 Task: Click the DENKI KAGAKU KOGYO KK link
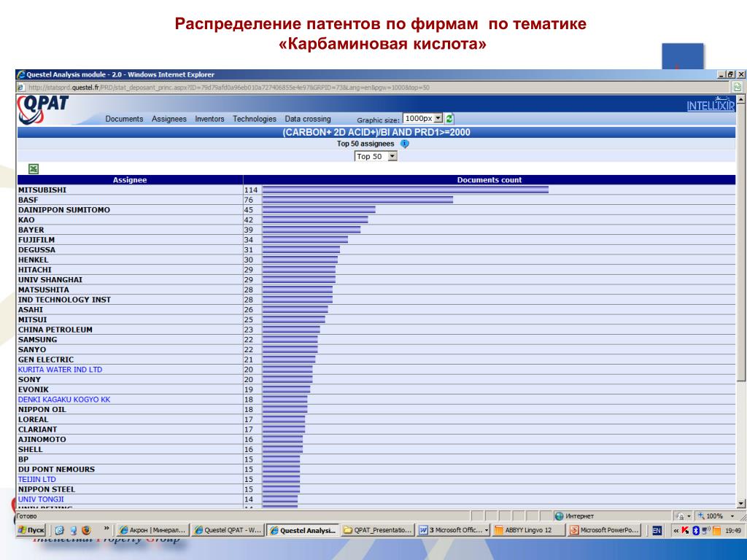coord(64,400)
